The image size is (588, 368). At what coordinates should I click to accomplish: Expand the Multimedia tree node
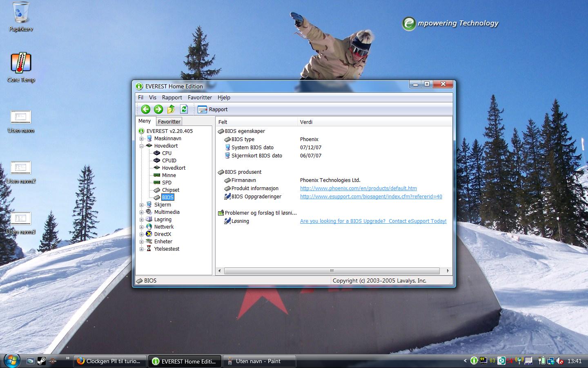[x=142, y=212]
